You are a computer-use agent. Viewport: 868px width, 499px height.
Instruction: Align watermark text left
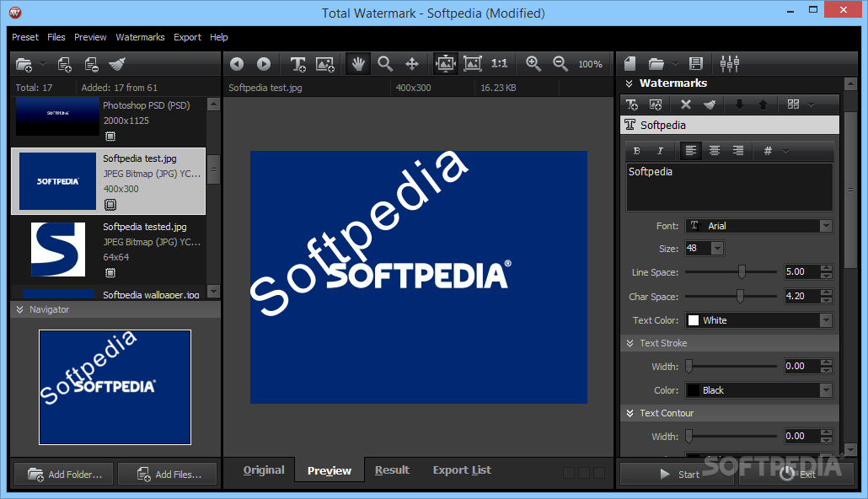[691, 151]
